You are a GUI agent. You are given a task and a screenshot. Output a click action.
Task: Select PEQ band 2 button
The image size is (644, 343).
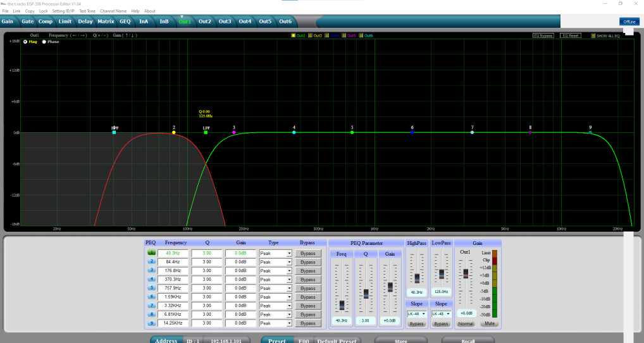(x=151, y=261)
